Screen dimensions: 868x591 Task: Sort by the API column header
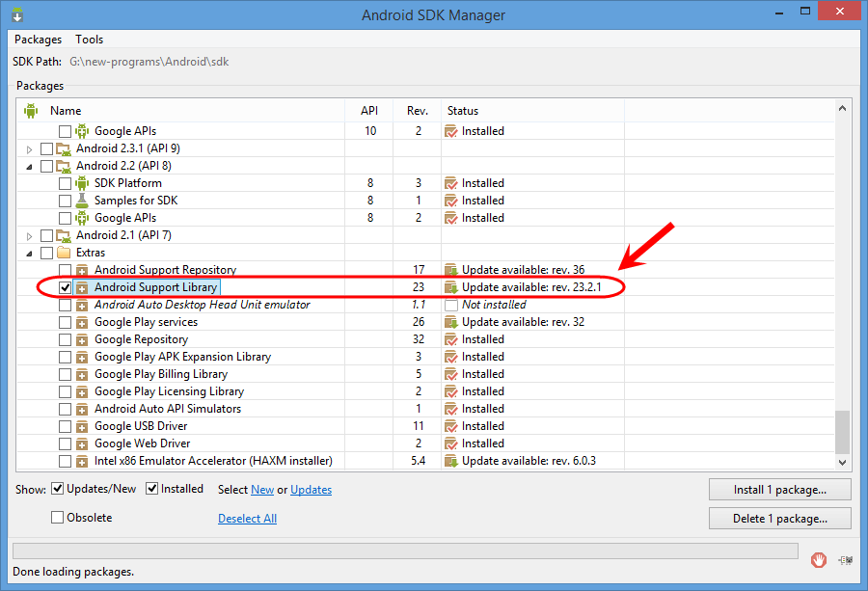pos(368,111)
